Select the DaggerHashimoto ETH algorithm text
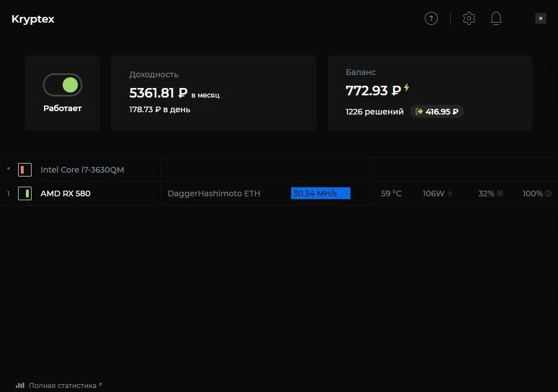This screenshot has height=392, width=558. click(x=214, y=193)
